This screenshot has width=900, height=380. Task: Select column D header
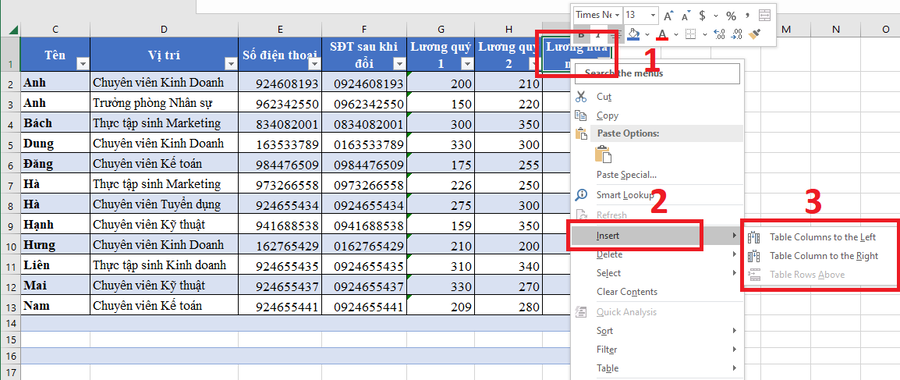tap(164, 30)
